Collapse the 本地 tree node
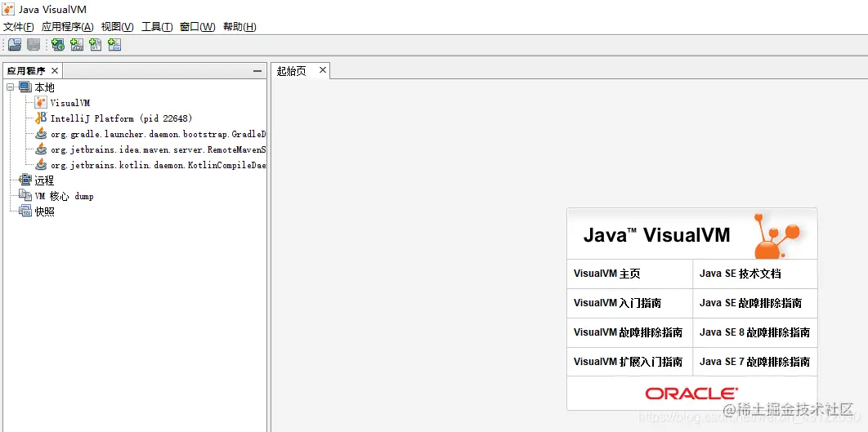The image size is (868, 432). [10, 87]
